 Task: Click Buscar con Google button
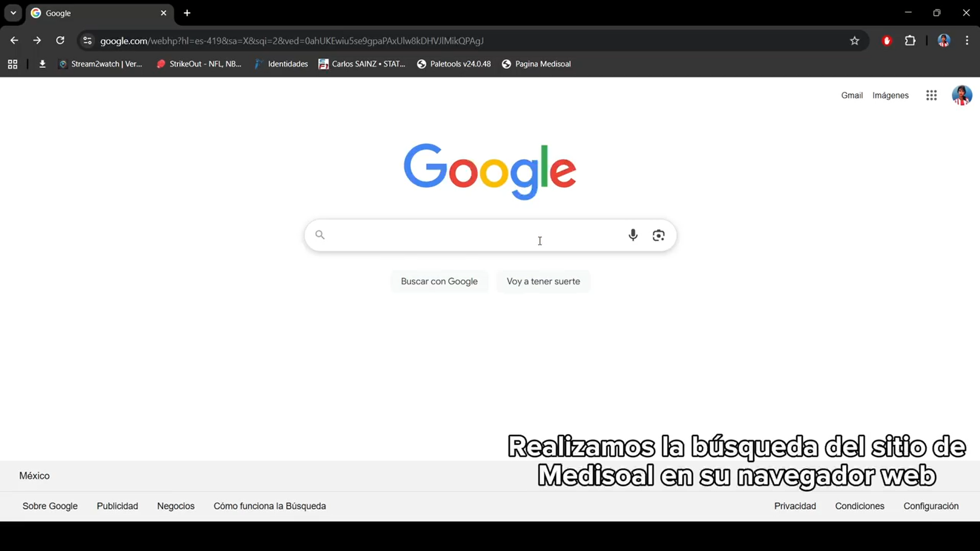439,282
